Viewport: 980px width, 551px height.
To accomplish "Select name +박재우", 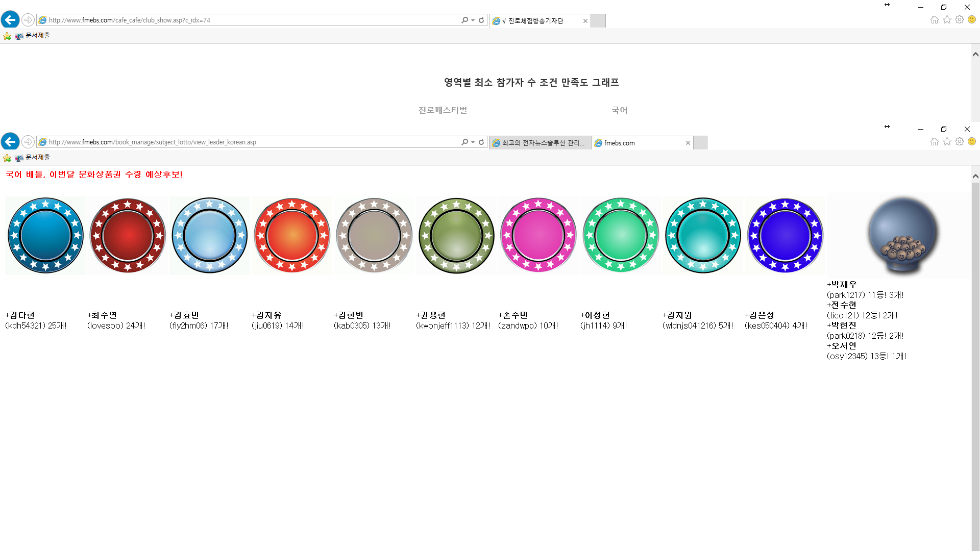I will (x=842, y=285).
